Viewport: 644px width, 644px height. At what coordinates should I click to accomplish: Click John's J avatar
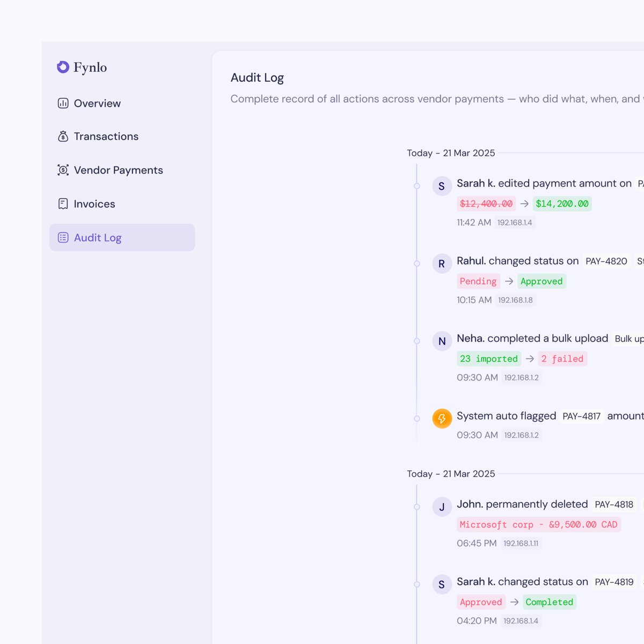click(442, 507)
